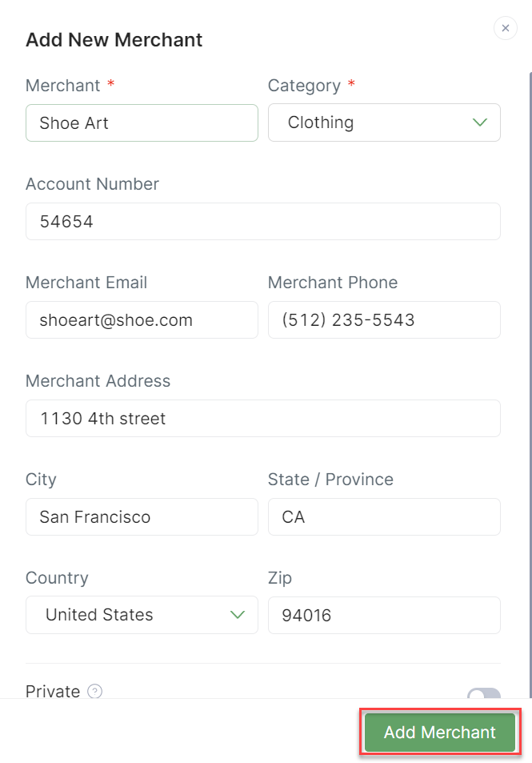
Task: Click the Private label text
Action: [53, 691]
